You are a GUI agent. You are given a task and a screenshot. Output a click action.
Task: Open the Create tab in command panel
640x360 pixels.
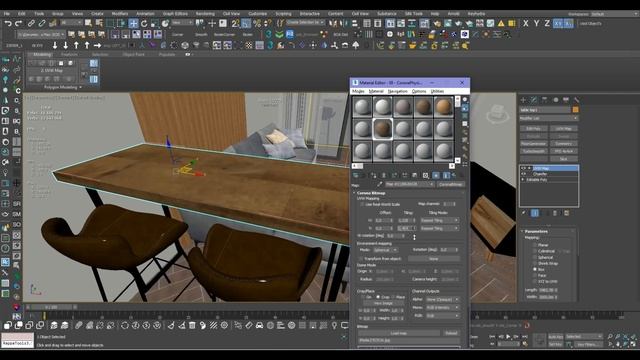tap(523, 100)
